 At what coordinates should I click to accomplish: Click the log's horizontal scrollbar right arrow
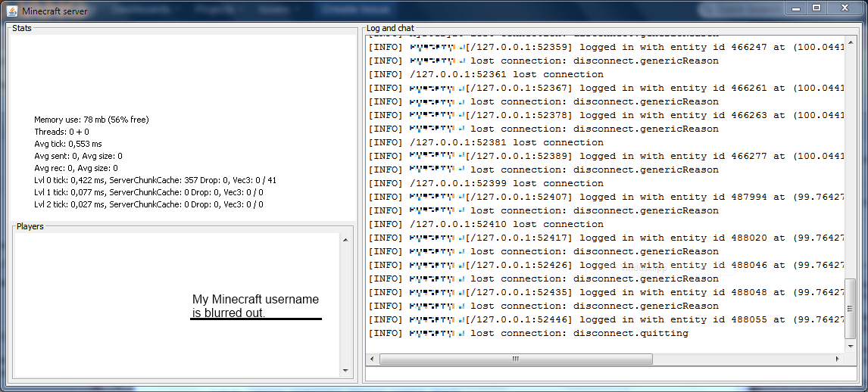(x=837, y=359)
